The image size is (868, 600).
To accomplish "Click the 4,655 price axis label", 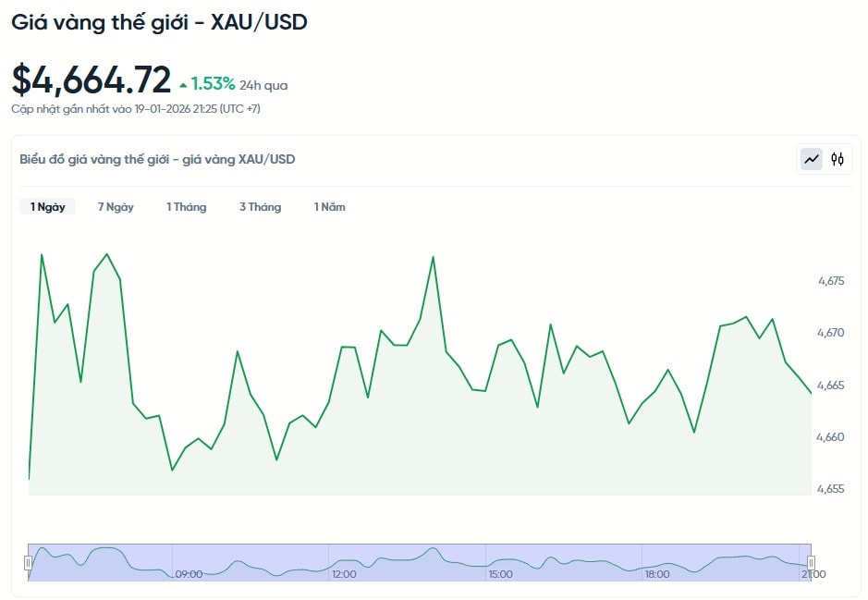I will coord(831,489).
